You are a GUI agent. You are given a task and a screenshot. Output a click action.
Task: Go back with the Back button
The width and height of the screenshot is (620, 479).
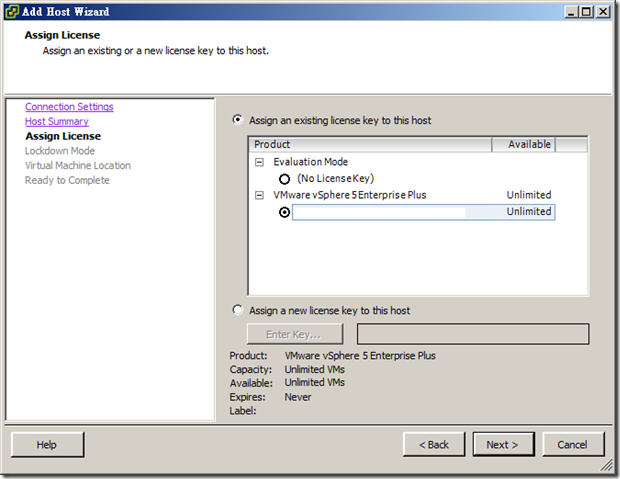point(434,445)
